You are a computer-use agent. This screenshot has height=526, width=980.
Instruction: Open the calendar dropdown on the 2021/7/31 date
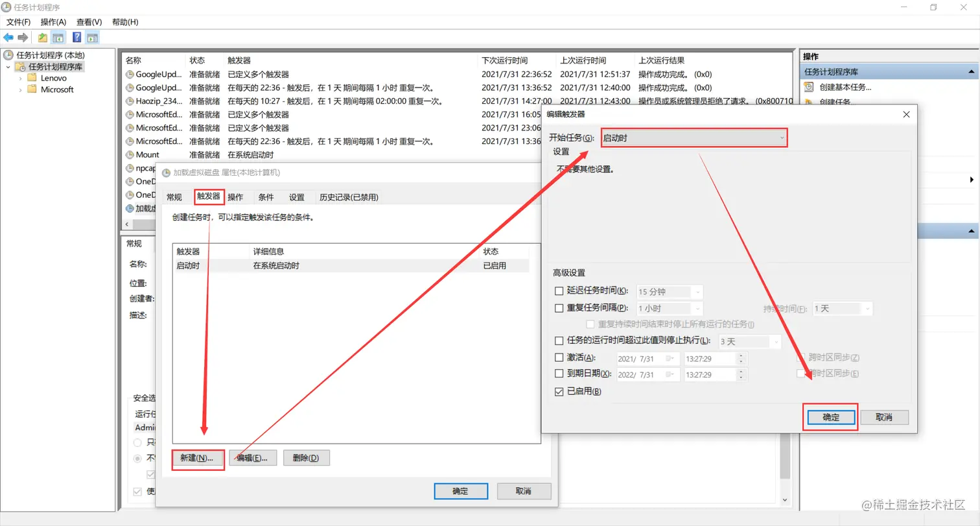(x=670, y=358)
